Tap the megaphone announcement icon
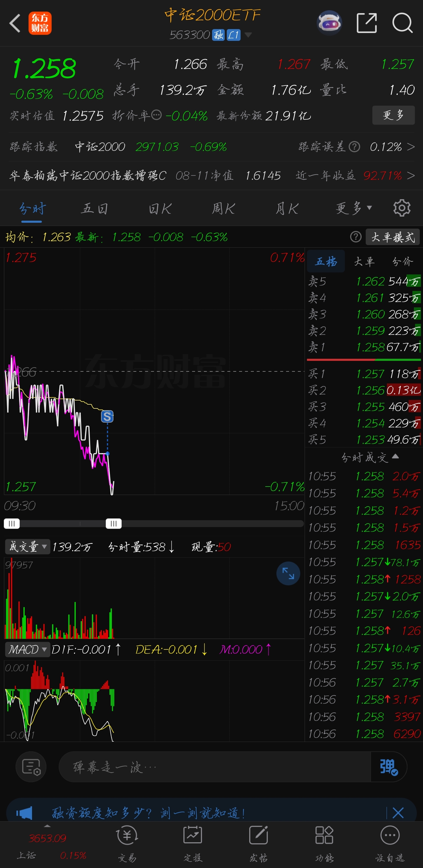Image resolution: width=423 pixels, height=868 pixels. (24, 813)
